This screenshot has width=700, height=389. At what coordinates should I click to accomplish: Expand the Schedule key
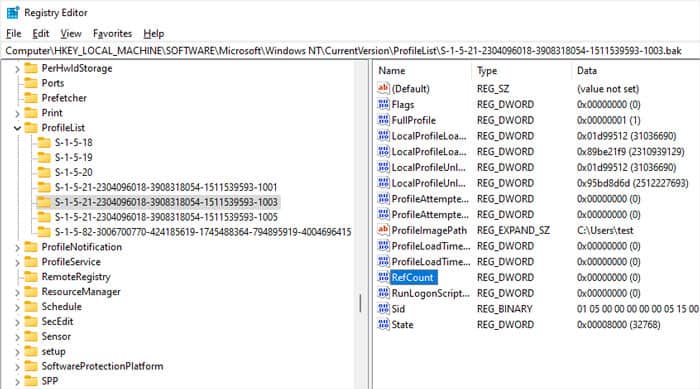pos(17,308)
